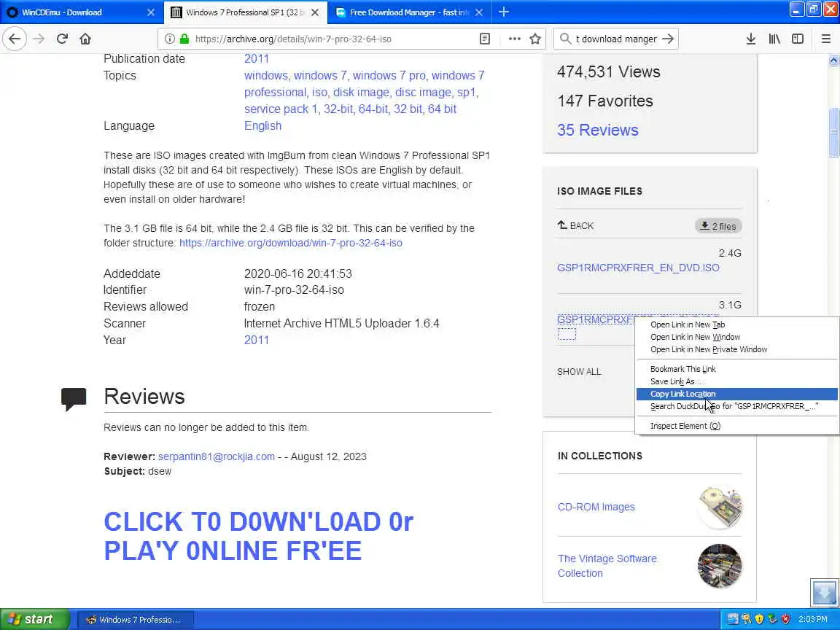840x630 pixels.
Task: Choose Inspect Element
Action: point(736,426)
